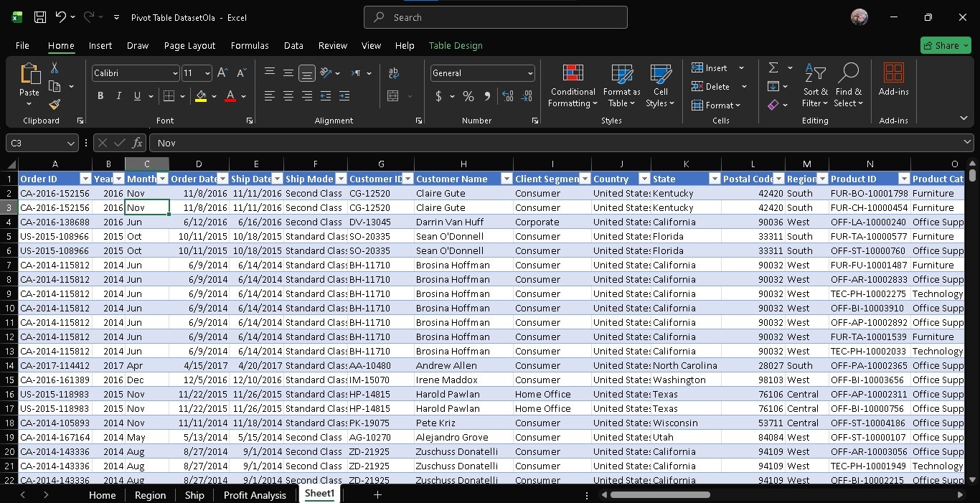
Task: Click the Windows taskbar Search box
Action: pyautogui.click(x=495, y=17)
